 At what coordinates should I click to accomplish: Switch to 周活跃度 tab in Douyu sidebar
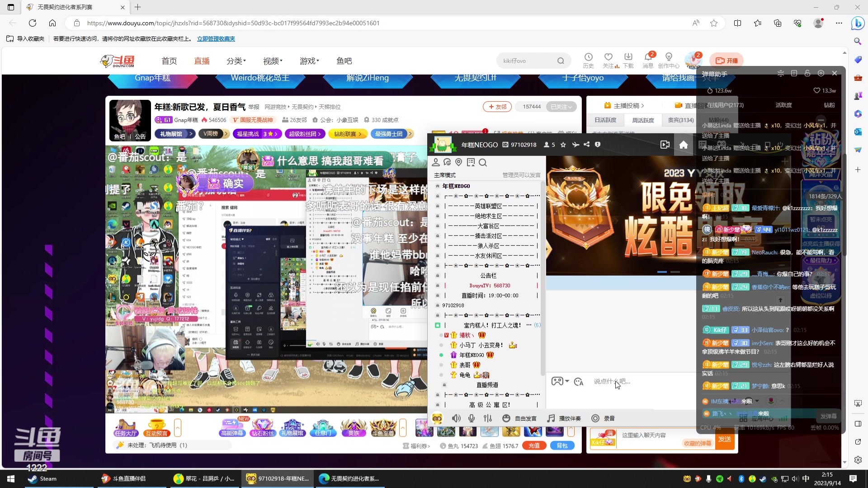[x=643, y=120]
